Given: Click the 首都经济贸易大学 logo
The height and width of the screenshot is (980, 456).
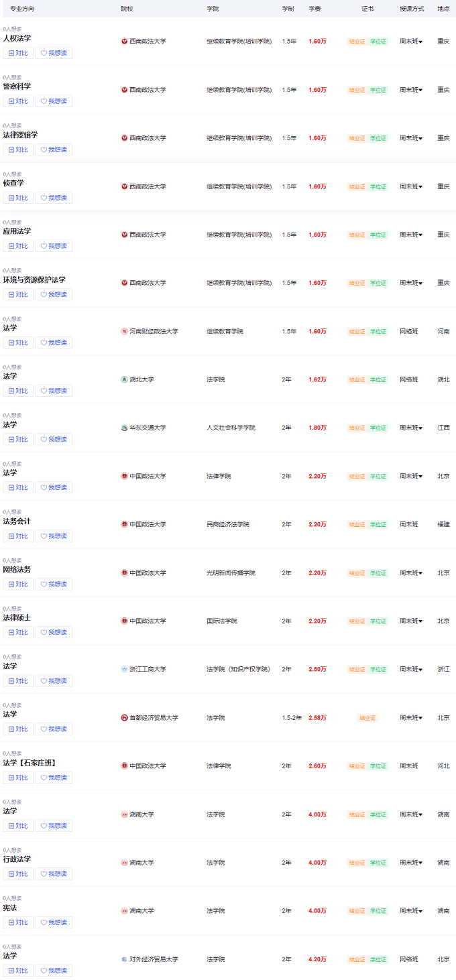Looking at the screenshot, I should (x=124, y=718).
